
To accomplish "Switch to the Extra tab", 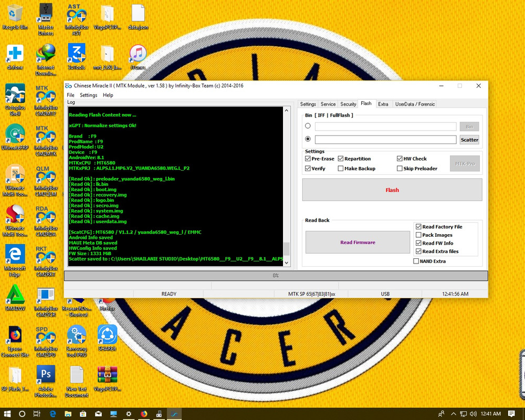I will point(383,104).
